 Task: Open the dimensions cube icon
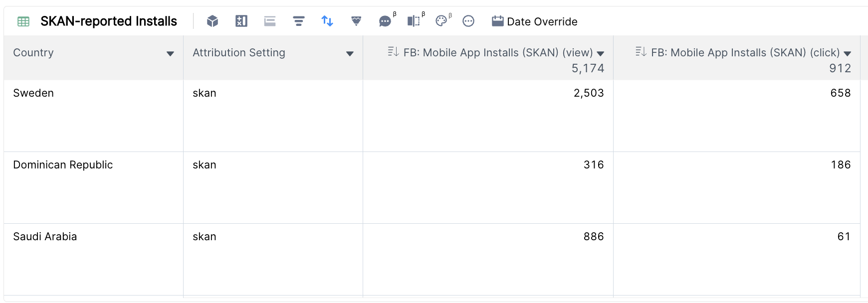click(213, 21)
